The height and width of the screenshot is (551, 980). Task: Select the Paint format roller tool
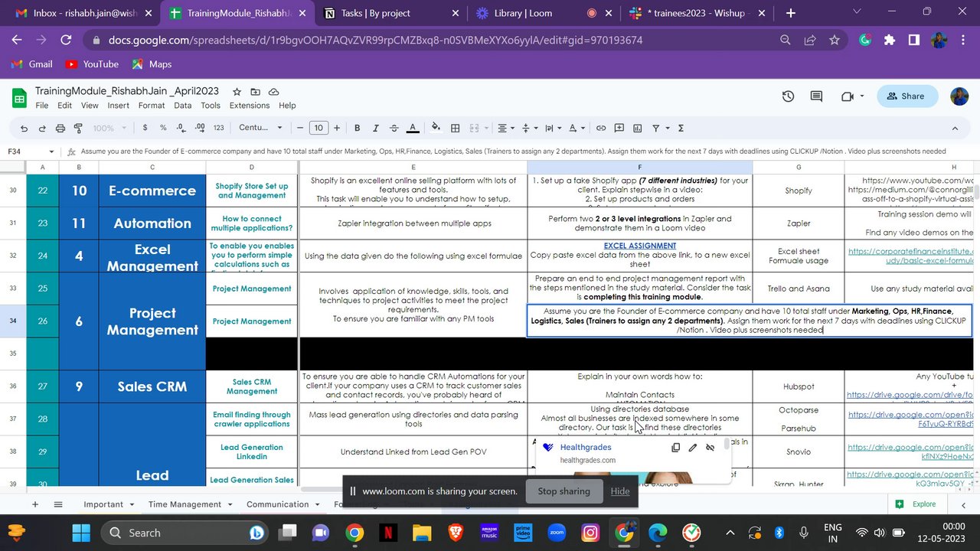(78, 128)
